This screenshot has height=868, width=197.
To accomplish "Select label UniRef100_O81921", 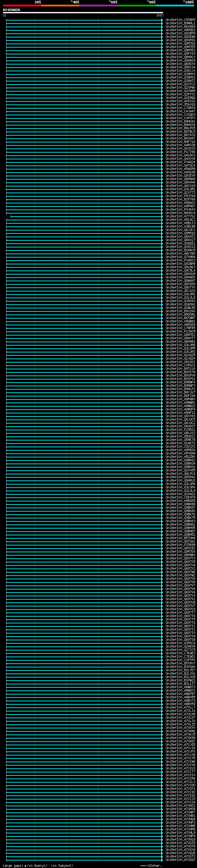I will click(180, 362).
